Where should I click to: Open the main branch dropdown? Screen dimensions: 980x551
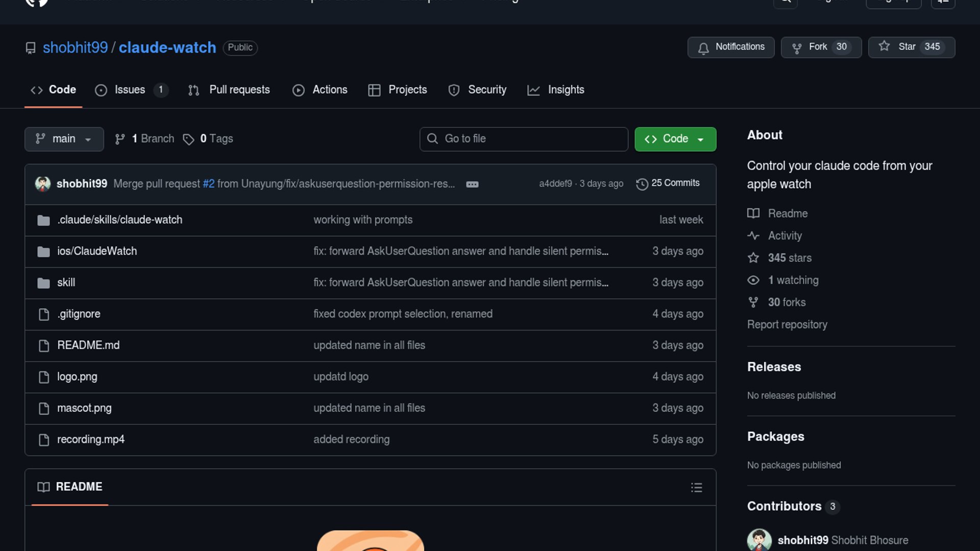click(x=64, y=139)
